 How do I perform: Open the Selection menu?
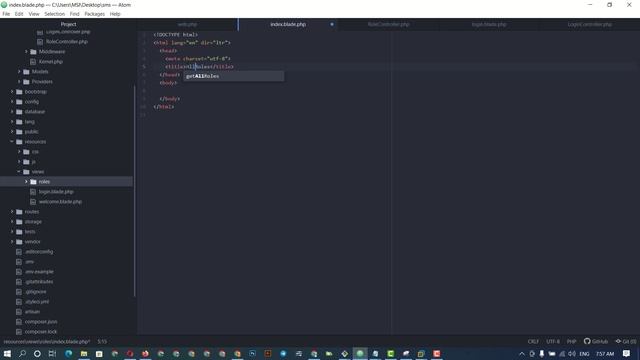(x=55, y=14)
